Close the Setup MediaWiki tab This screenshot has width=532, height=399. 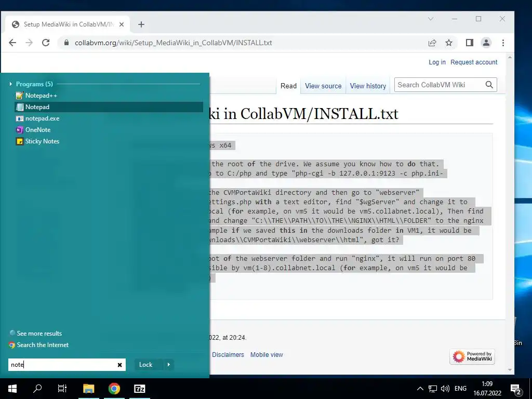pyautogui.click(x=122, y=24)
